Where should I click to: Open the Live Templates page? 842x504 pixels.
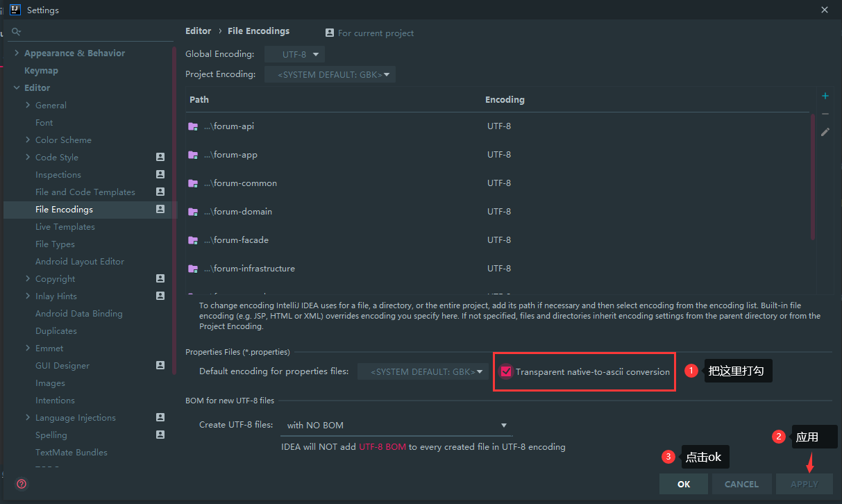point(65,227)
